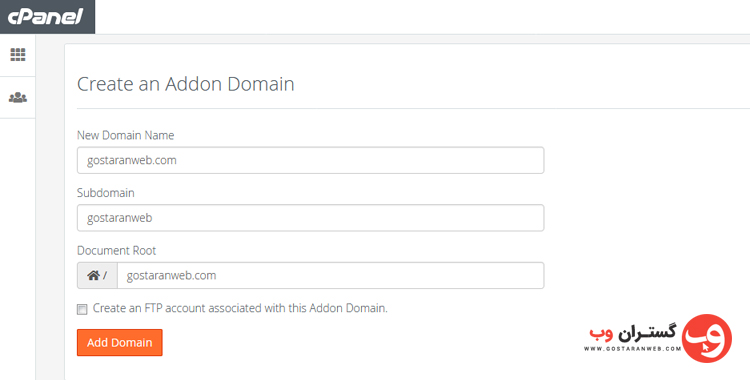Click the slash beside the house icon
Image resolution: width=750 pixels, height=380 pixels.
tap(105, 276)
